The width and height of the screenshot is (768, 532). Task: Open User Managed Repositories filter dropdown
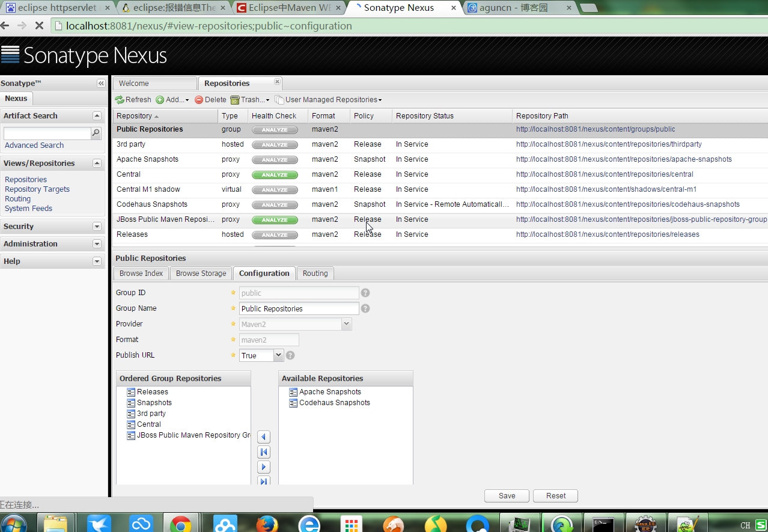tap(328, 100)
